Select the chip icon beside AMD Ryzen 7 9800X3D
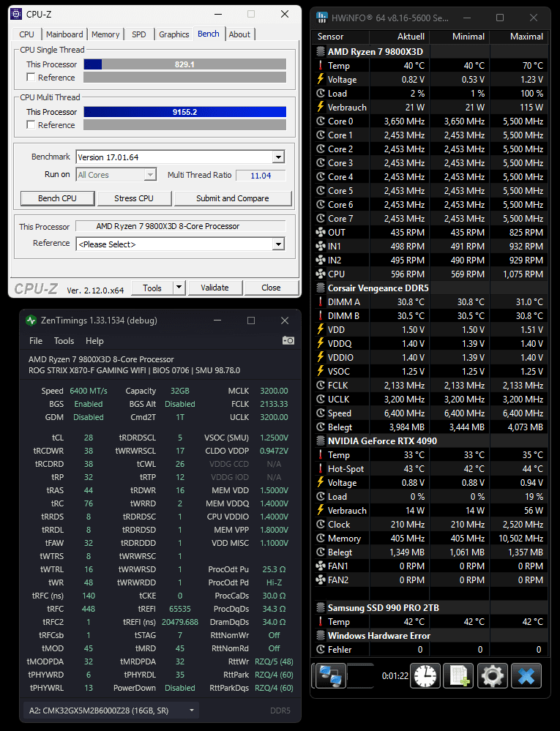 [x=321, y=51]
